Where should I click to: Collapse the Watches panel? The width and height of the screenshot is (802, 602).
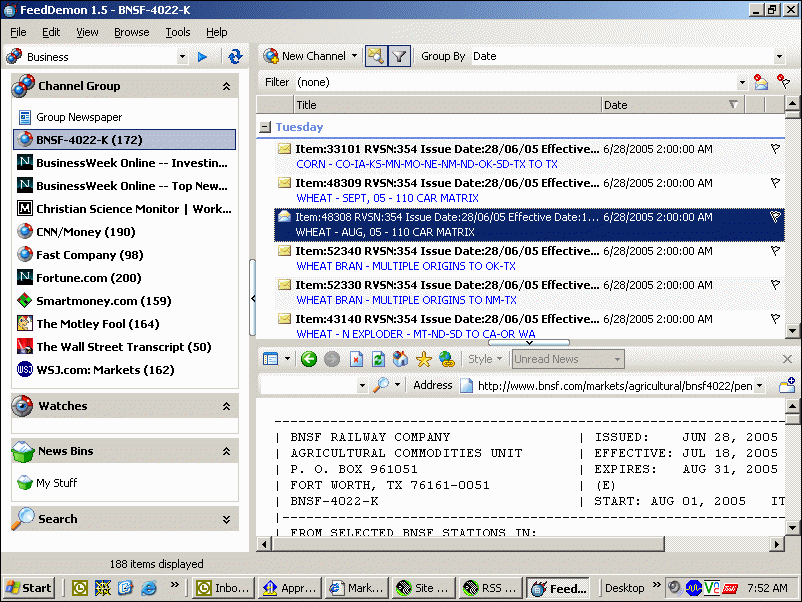click(226, 406)
